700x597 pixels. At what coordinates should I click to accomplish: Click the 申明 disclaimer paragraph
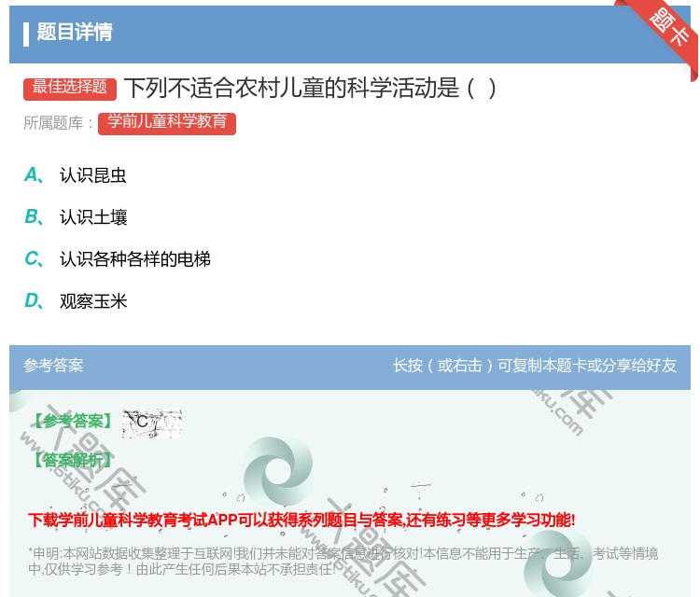click(x=343, y=561)
